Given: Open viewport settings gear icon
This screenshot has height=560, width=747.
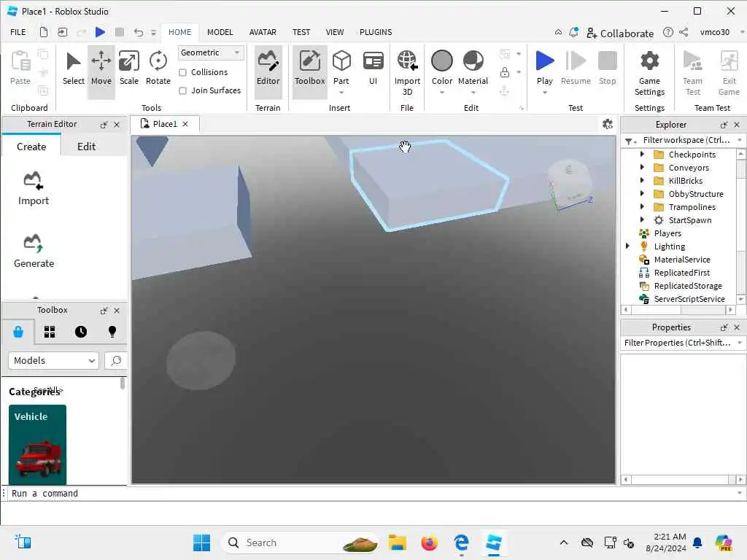Looking at the screenshot, I should click(608, 124).
